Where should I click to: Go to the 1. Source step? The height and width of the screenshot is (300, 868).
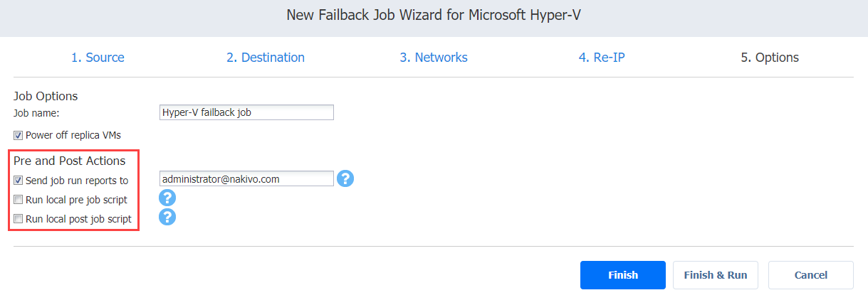tap(98, 58)
